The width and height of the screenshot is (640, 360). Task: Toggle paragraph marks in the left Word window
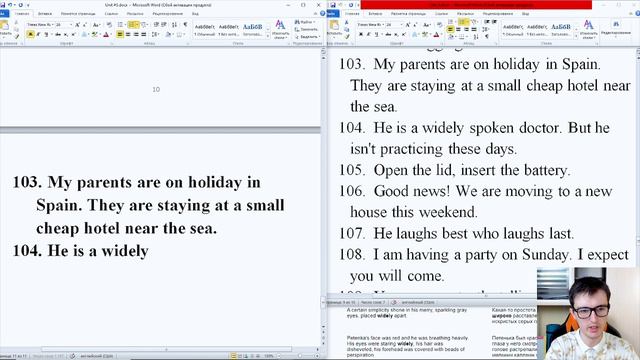coord(185,24)
